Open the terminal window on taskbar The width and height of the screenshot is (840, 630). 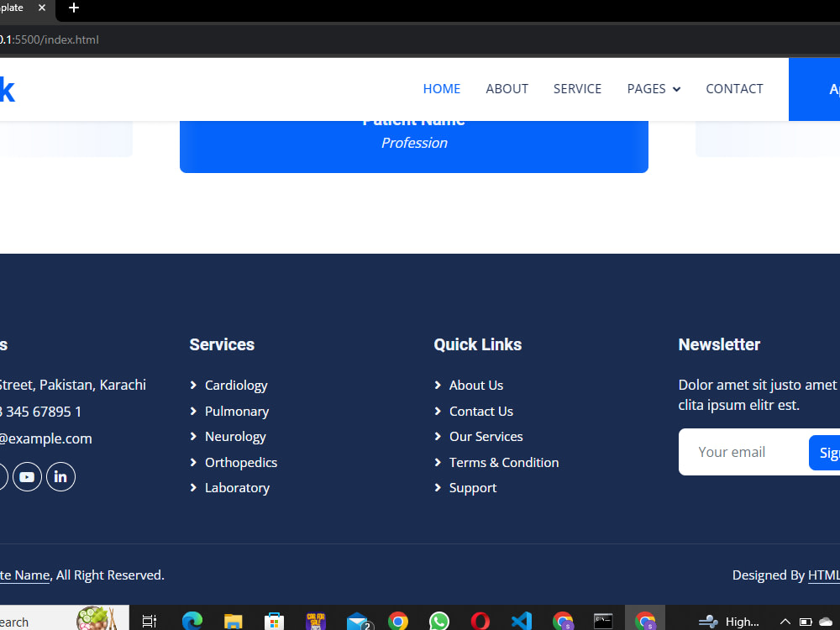point(603,621)
